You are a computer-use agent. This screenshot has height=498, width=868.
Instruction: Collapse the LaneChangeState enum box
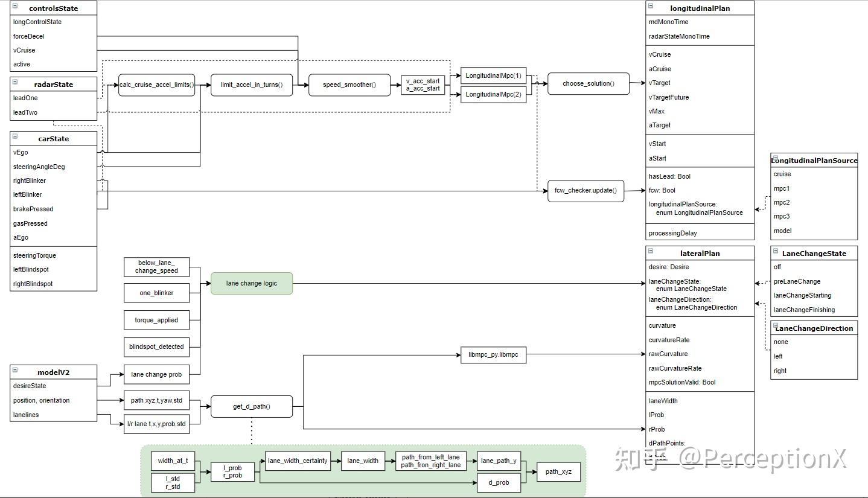[x=776, y=251]
